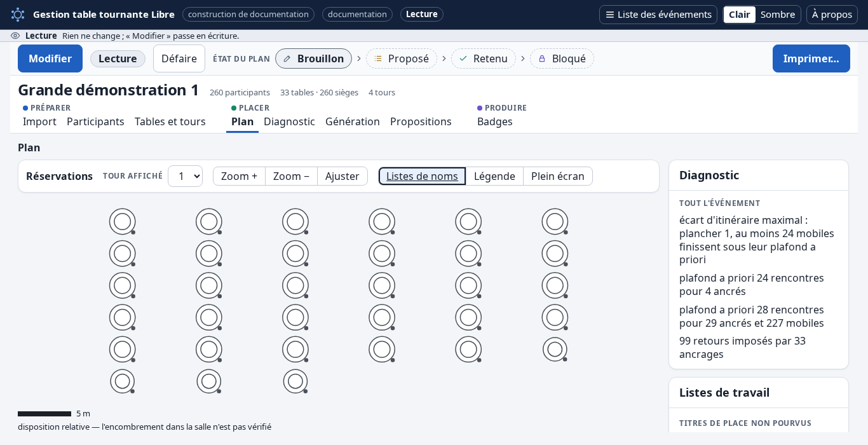Switch theme to Clair

point(739,15)
